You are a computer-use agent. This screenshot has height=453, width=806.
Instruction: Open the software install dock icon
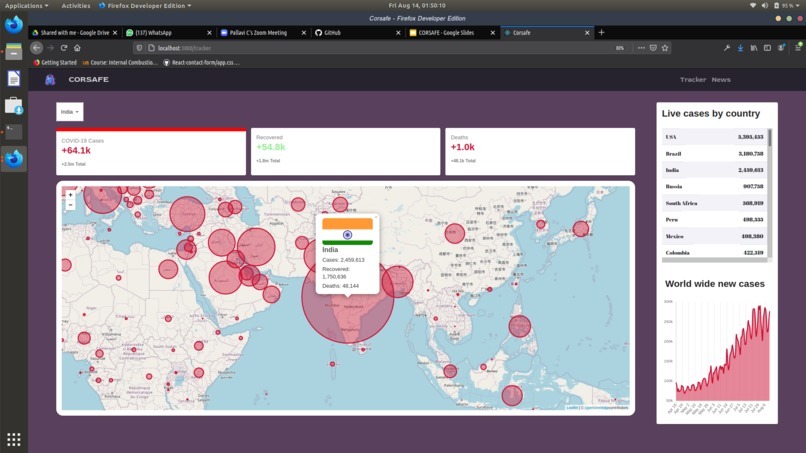click(14, 105)
